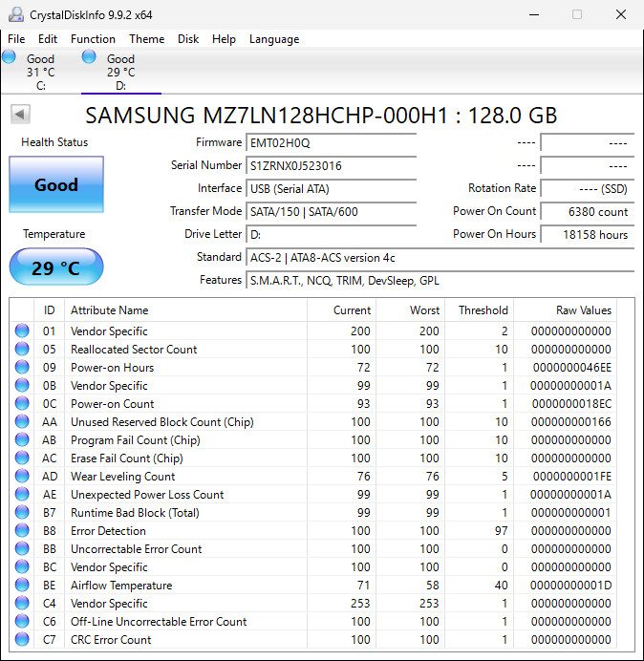This screenshot has width=644, height=661.
Task: Minimize the CrystalDiskInfo window
Action: point(534,14)
